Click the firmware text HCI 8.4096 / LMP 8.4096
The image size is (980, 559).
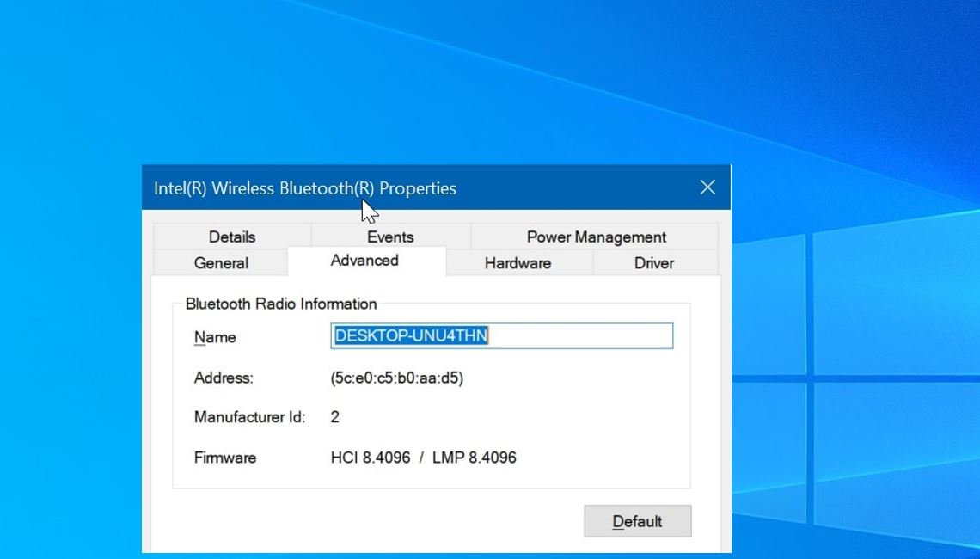click(x=423, y=457)
